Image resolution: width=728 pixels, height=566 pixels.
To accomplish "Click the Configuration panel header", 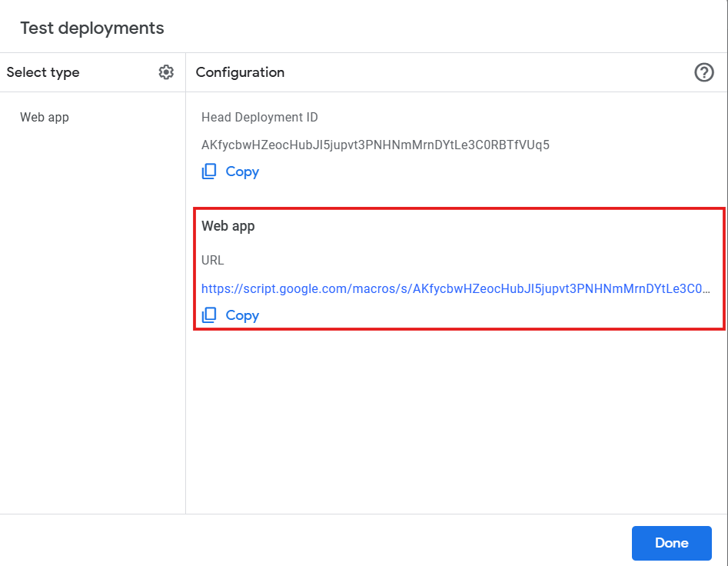I will coord(240,72).
